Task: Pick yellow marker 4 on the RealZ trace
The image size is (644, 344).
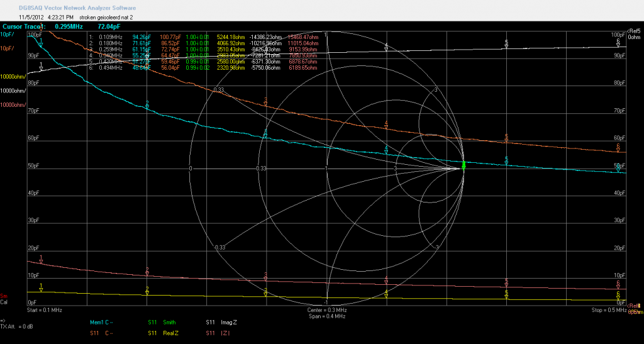Action: (386, 294)
